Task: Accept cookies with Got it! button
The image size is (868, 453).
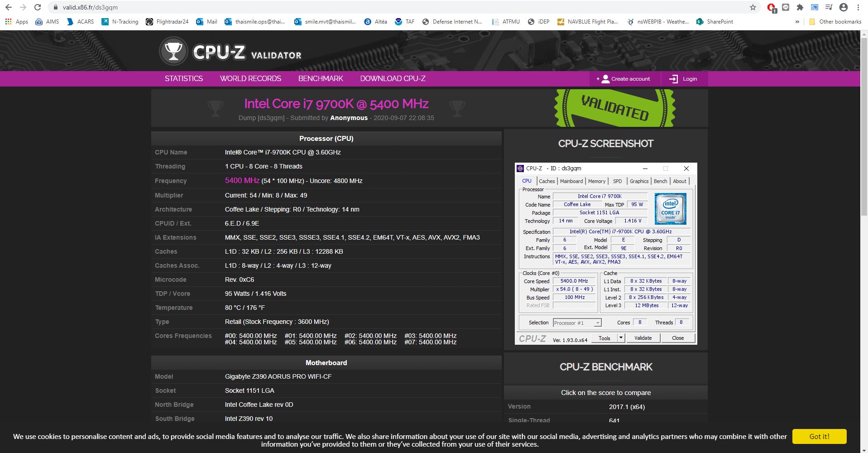Action: tap(819, 436)
